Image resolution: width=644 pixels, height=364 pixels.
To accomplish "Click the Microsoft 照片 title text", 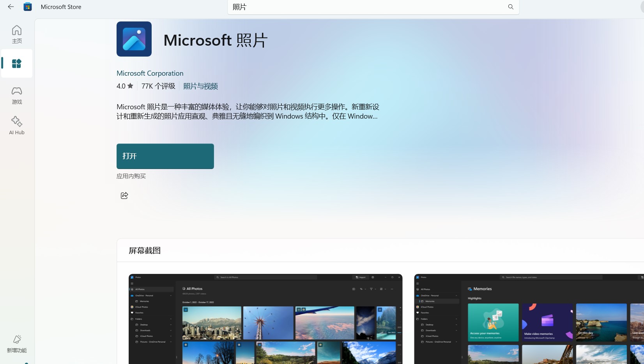I will (215, 40).
